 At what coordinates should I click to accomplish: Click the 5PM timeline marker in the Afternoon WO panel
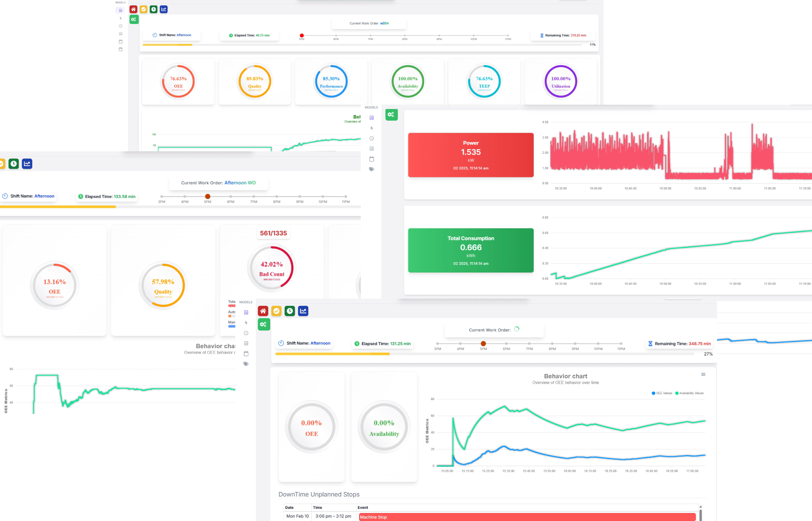[x=208, y=196]
